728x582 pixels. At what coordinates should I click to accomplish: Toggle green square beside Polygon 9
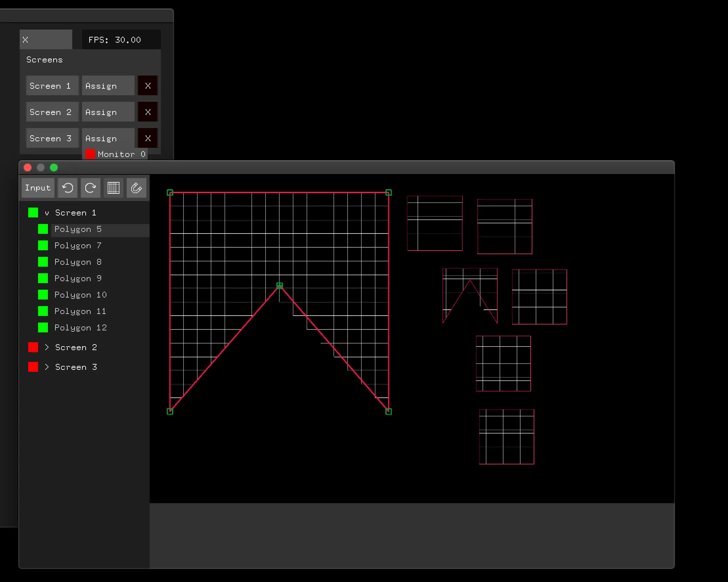click(x=43, y=278)
